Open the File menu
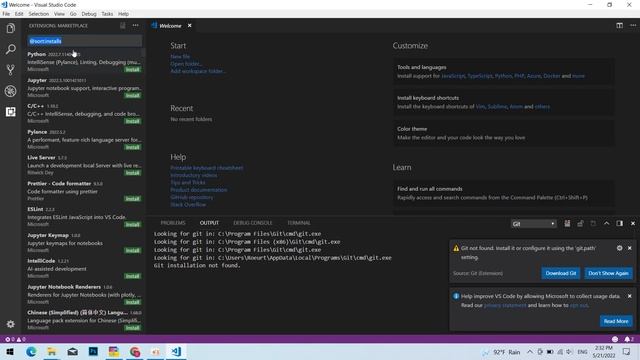640x360 pixels. tap(6, 13)
